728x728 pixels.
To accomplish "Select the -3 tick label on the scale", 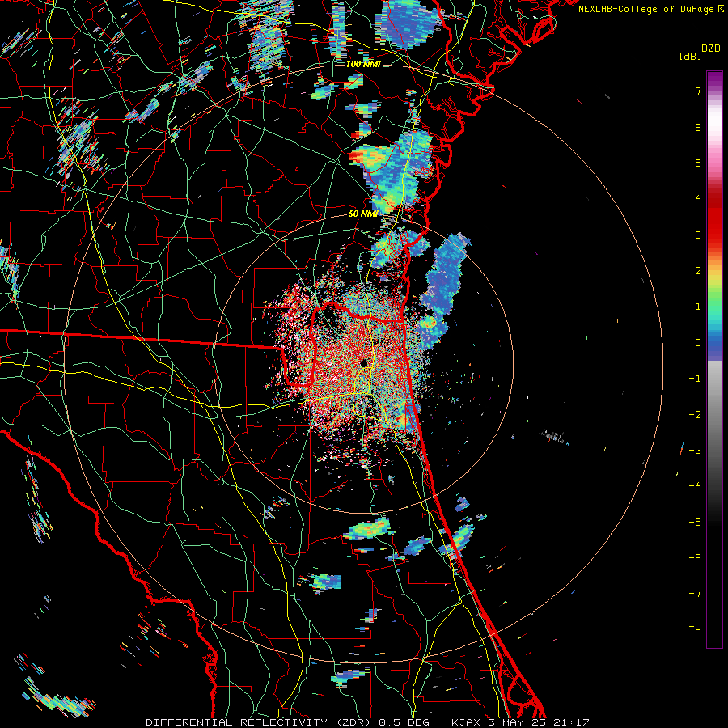I will tap(695, 451).
